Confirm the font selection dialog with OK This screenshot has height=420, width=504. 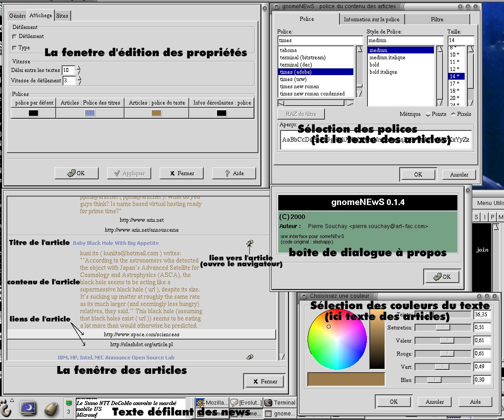(x=418, y=174)
